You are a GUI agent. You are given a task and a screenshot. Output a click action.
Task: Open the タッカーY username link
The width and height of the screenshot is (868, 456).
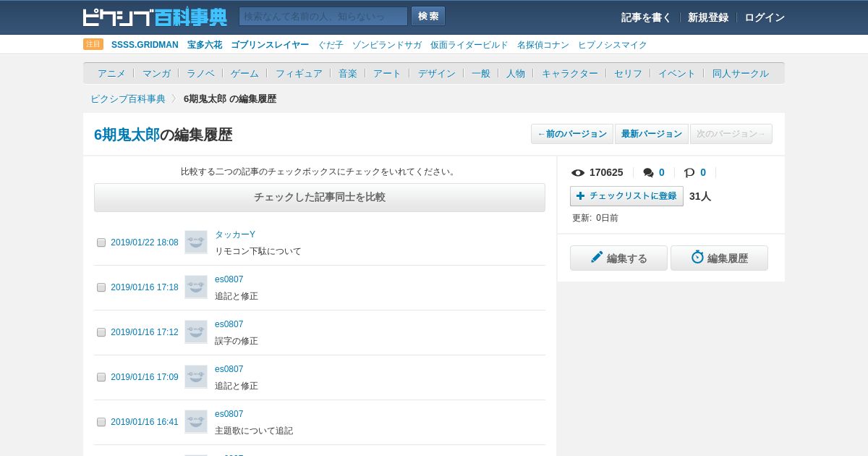(x=235, y=235)
